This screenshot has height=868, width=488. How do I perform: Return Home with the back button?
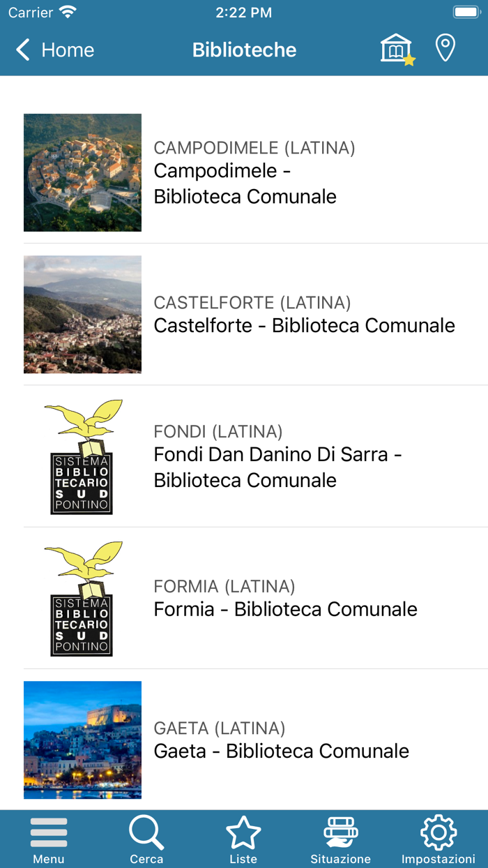click(54, 50)
